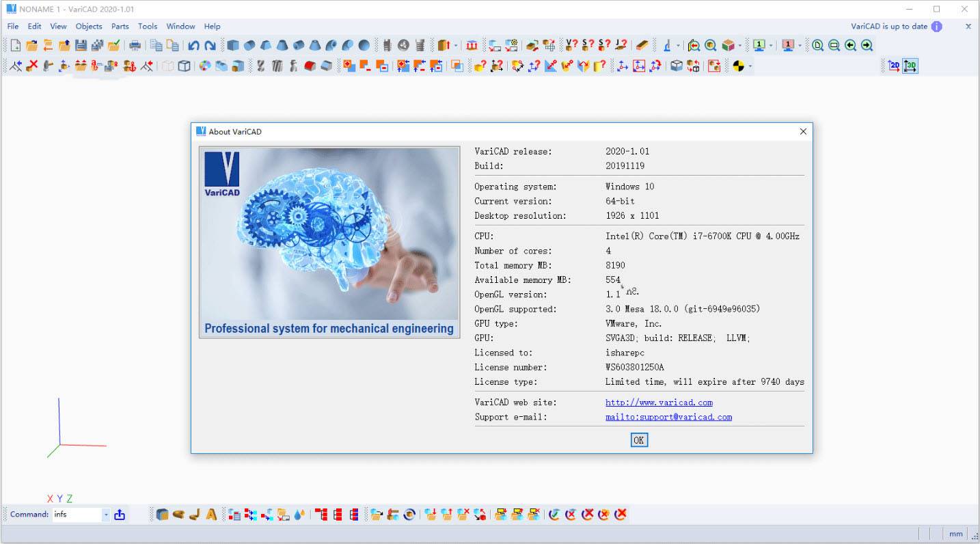Click the Undo arrow icon
The image size is (980, 544).
(193, 45)
